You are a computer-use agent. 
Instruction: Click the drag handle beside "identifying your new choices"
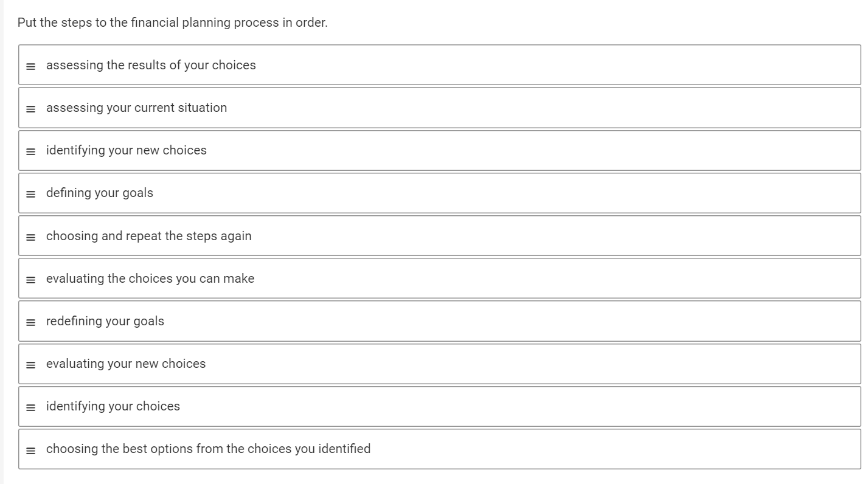[30, 150]
